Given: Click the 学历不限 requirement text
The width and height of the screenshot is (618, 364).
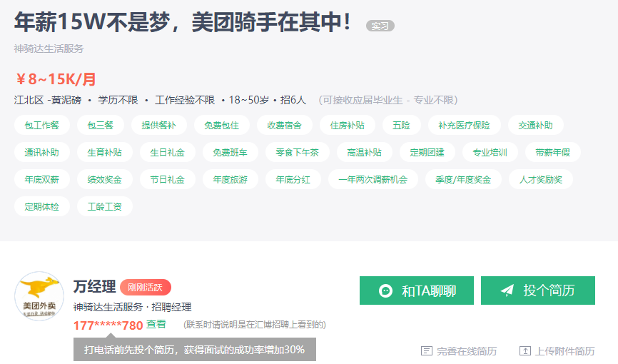Looking at the screenshot, I should click(x=118, y=100).
